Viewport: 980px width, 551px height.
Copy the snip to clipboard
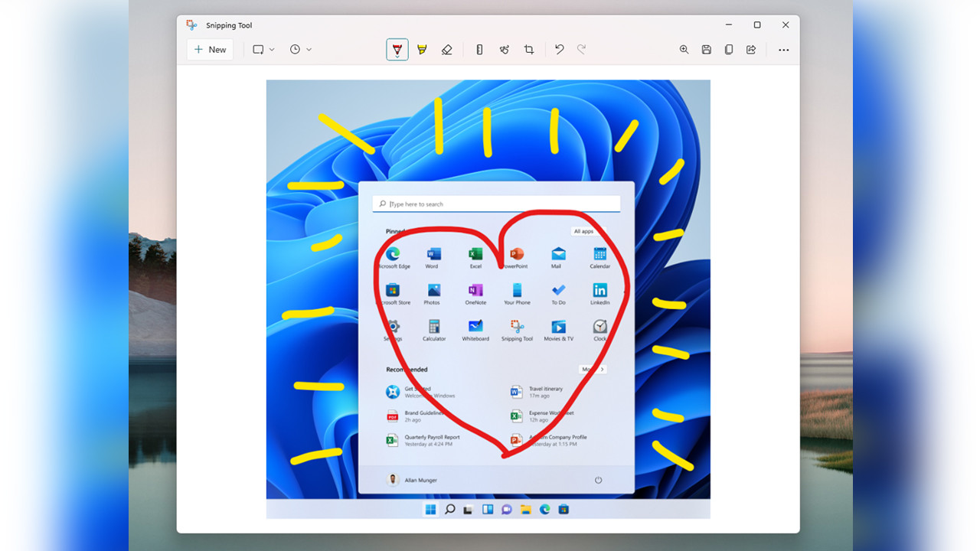coord(728,49)
